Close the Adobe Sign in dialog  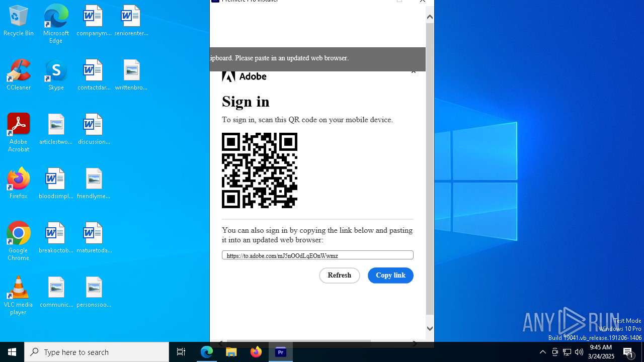414,72
